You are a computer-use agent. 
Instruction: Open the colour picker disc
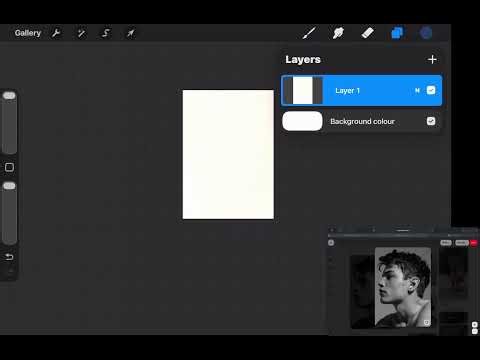[x=426, y=33]
